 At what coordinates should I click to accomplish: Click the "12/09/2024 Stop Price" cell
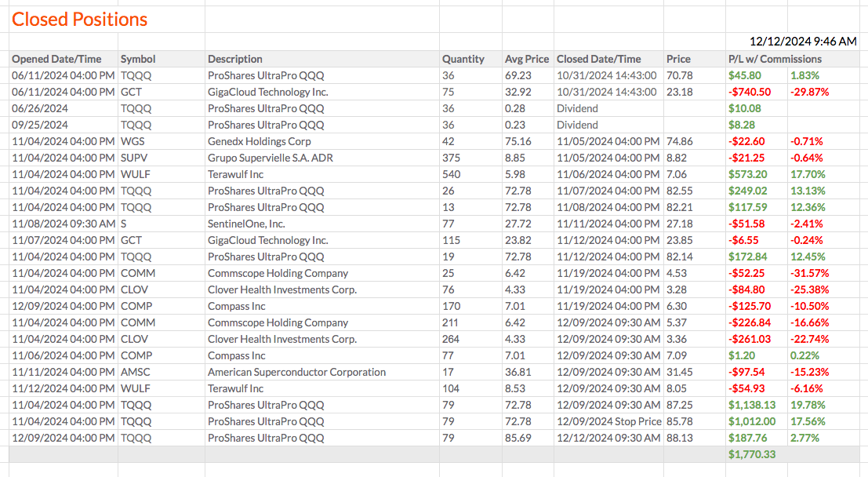608,421
